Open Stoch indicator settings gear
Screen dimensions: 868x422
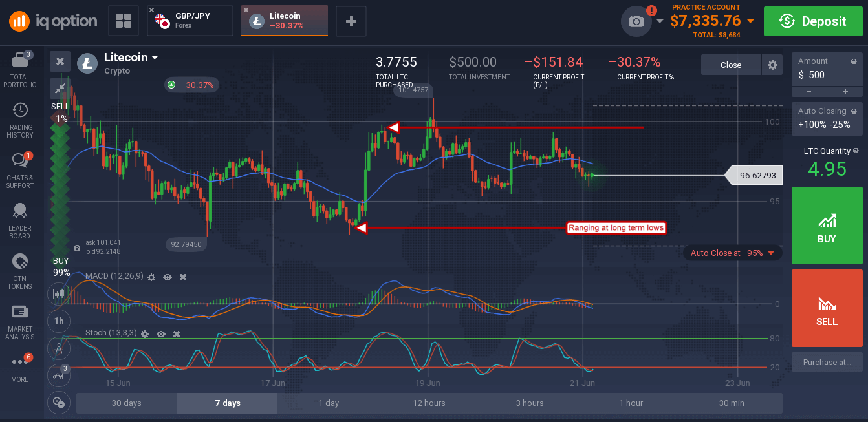145,333
